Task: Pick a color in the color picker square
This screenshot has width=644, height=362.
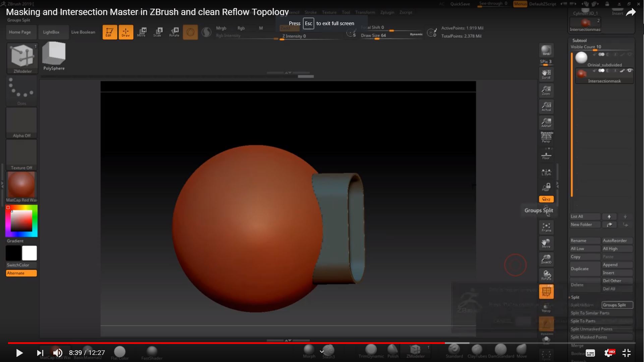Action: tap(21, 221)
